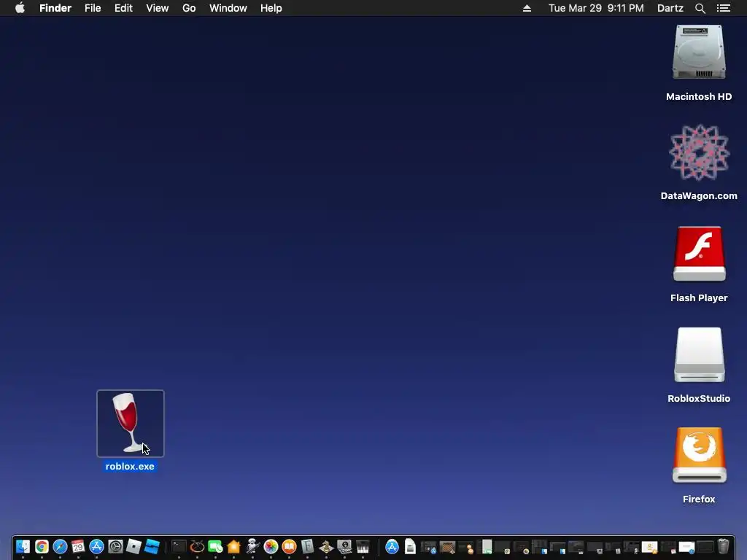Open Calendar in the dock

(x=78, y=546)
